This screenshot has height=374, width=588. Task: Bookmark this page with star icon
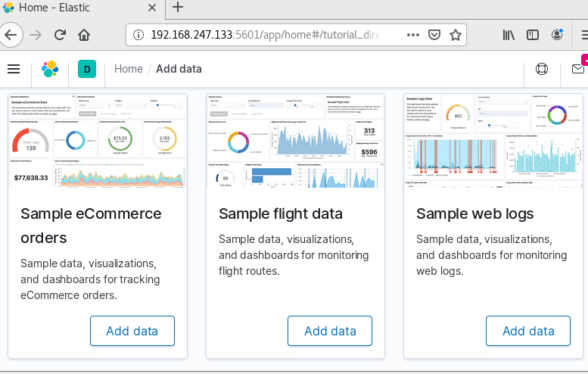coord(456,35)
